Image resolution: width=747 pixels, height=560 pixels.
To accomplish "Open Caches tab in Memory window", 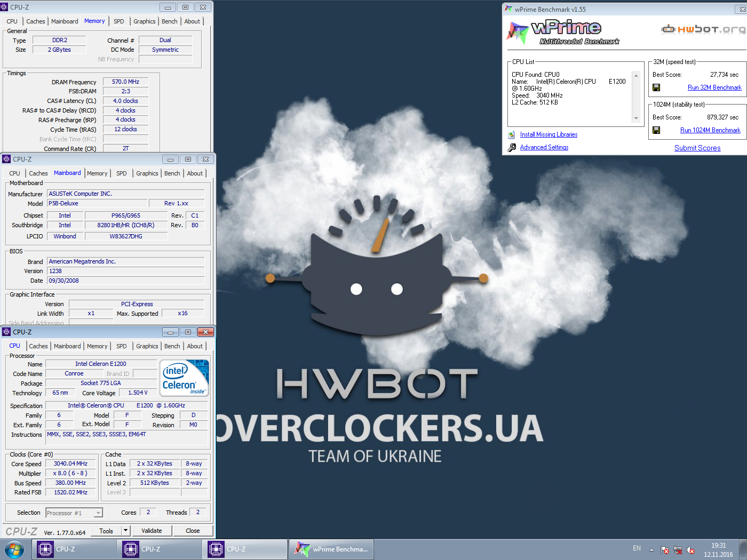I will pos(36,21).
